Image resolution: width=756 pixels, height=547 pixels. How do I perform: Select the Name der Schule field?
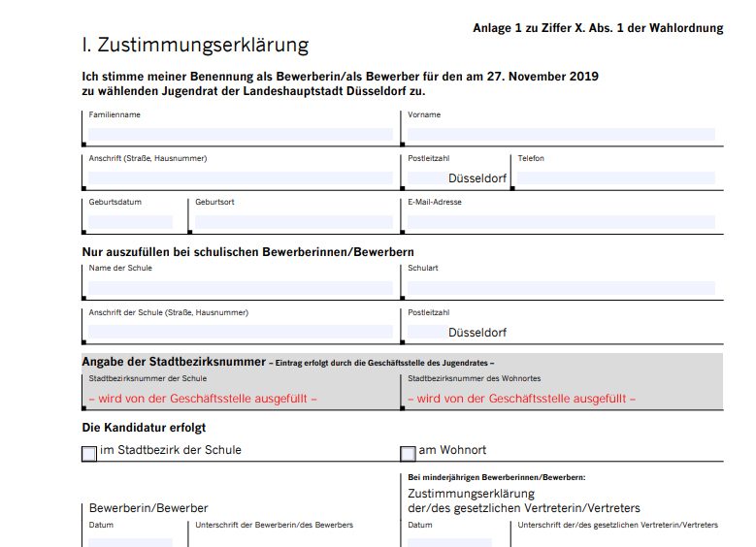point(240,288)
